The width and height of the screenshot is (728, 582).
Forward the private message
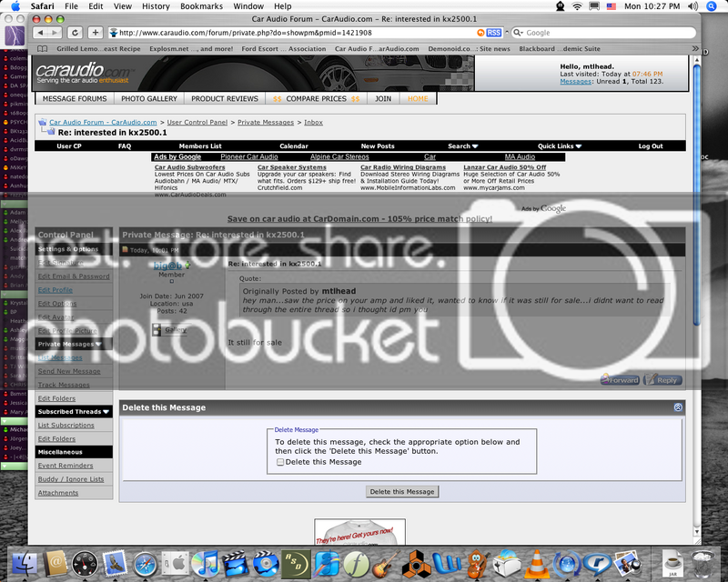(x=620, y=379)
